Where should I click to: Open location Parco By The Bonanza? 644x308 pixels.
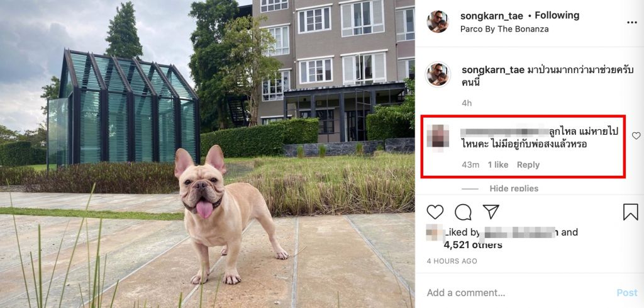tap(504, 29)
